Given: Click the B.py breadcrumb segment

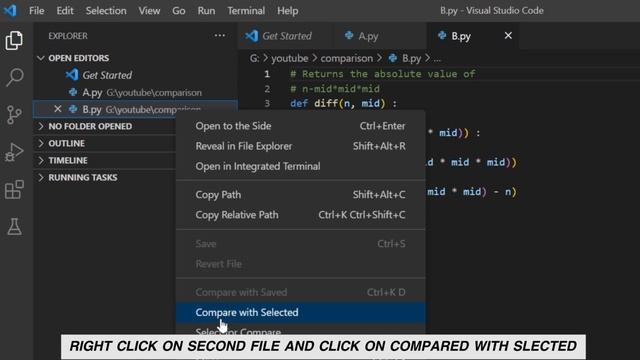Looking at the screenshot, I should [x=411, y=58].
